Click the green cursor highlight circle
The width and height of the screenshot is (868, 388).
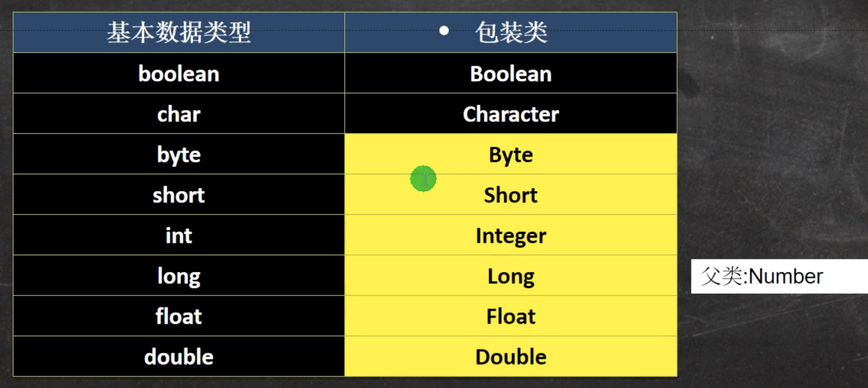click(423, 179)
